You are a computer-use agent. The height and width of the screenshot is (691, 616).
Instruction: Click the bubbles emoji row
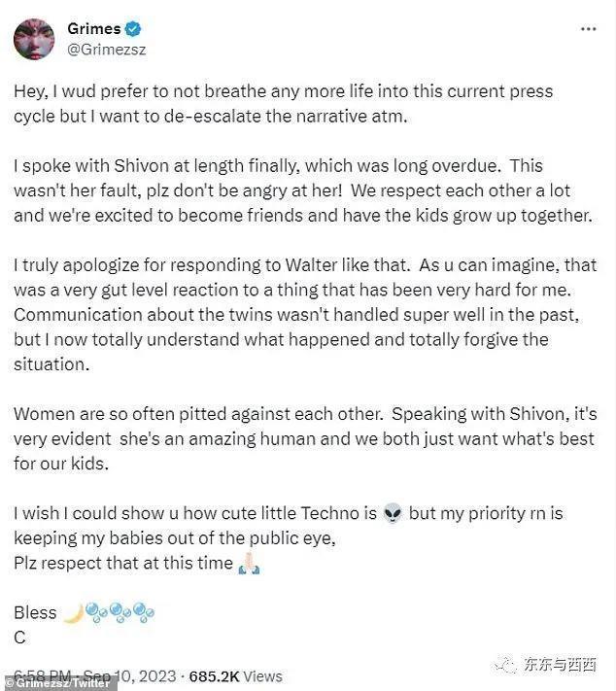120,613
